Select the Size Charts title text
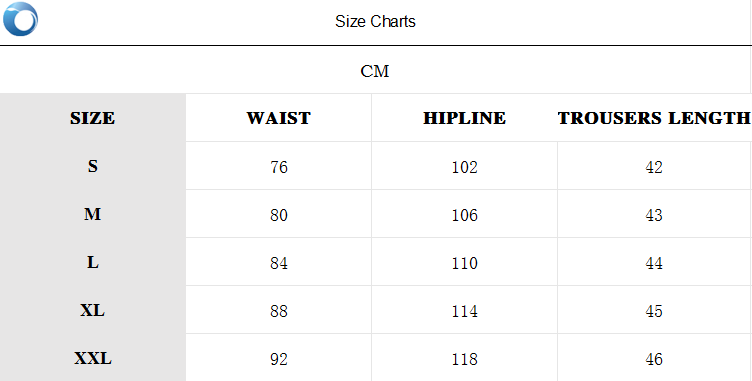Screen dimensions: 752x381 point(375,22)
